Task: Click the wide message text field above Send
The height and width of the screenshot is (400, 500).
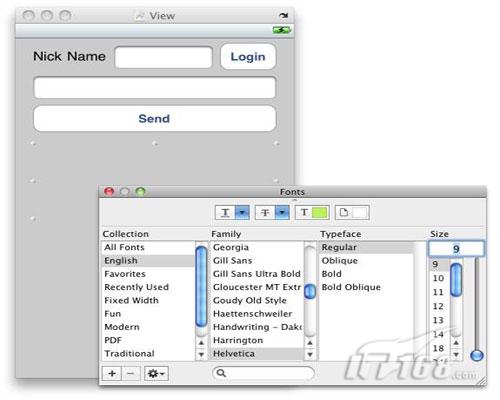Action: coord(155,88)
